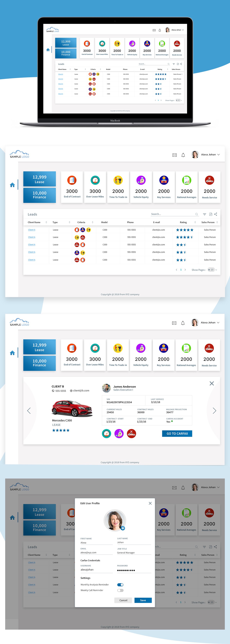Viewport: 230px width, 644px height.
Task: Close the Edit User Profile dialog
Action: click(x=150, y=503)
